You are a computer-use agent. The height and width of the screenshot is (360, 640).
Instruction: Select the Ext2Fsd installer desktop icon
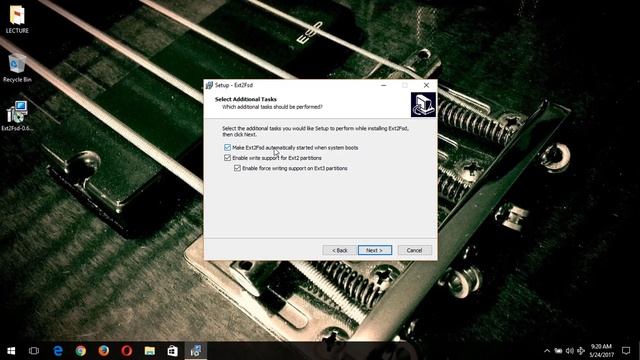pos(17,116)
